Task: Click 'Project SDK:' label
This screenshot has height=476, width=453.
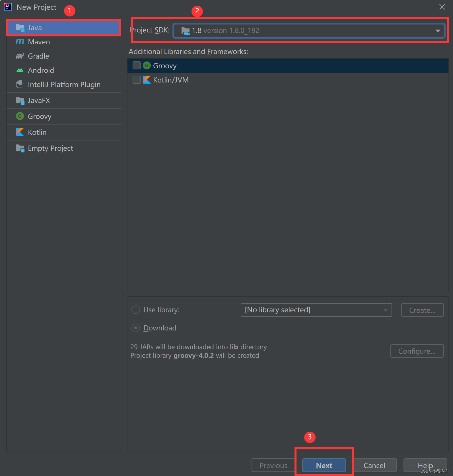Action: click(x=150, y=30)
